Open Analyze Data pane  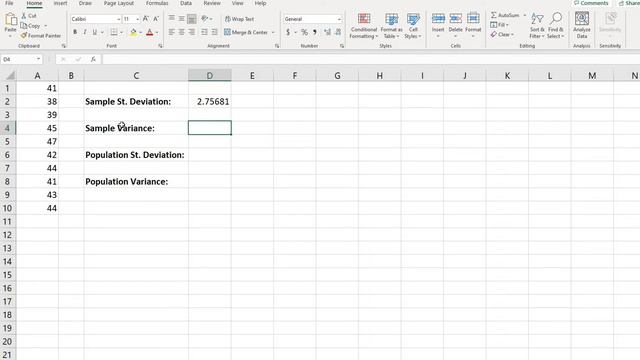pyautogui.click(x=582, y=25)
